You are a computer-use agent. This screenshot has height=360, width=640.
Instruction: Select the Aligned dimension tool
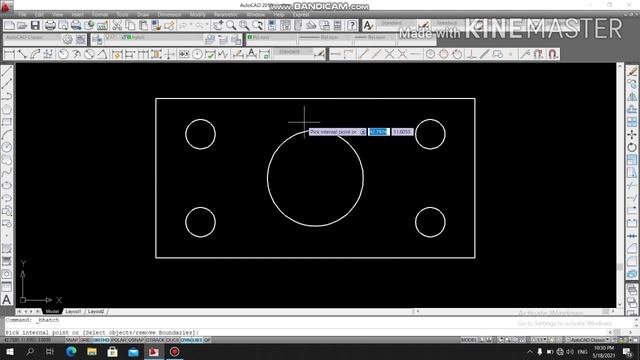point(22,54)
